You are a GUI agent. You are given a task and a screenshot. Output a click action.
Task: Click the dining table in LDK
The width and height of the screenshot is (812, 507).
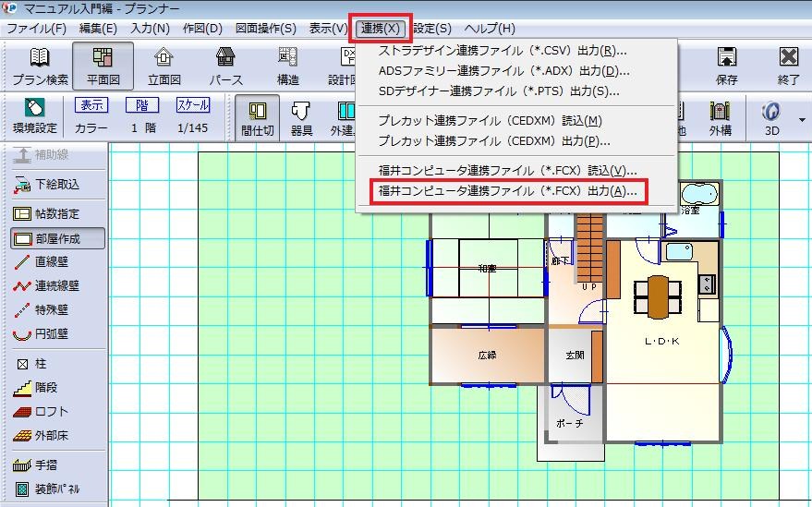[658, 296]
